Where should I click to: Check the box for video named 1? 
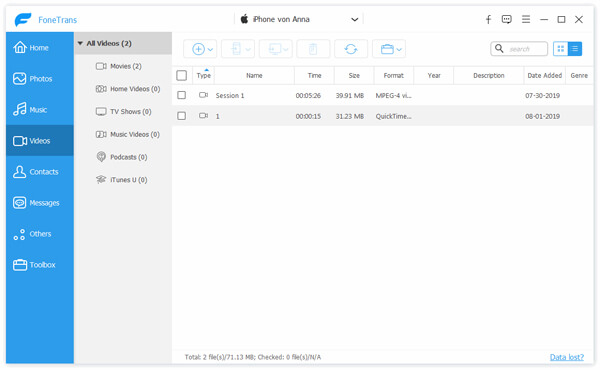[x=182, y=116]
